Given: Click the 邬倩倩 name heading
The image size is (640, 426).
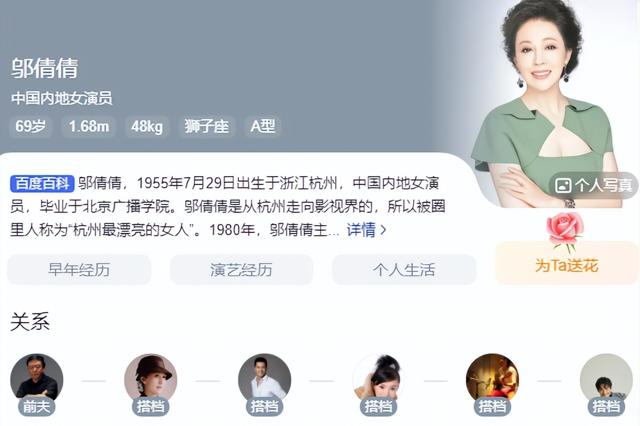Looking at the screenshot, I should 44,68.
